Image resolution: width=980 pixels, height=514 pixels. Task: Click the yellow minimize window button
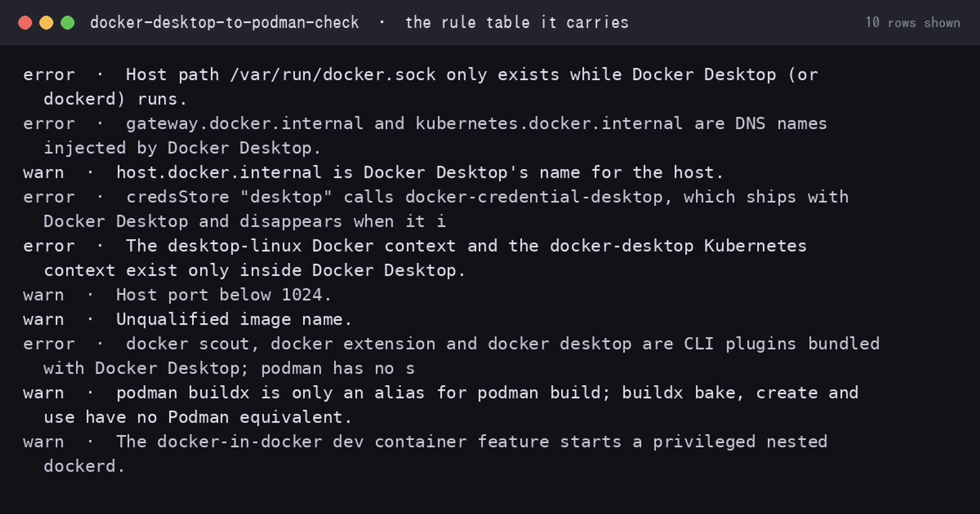click(x=46, y=23)
